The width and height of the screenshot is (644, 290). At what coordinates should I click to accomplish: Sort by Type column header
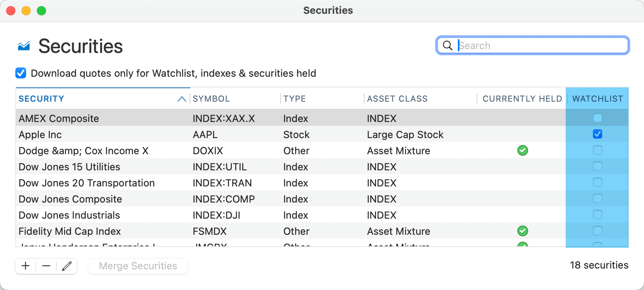[x=294, y=99]
